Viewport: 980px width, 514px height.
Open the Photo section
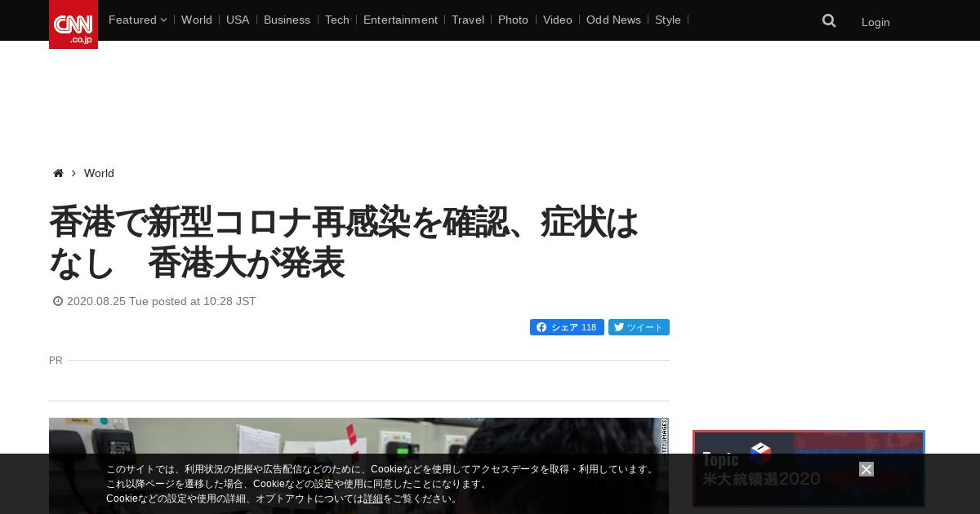(513, 20)
